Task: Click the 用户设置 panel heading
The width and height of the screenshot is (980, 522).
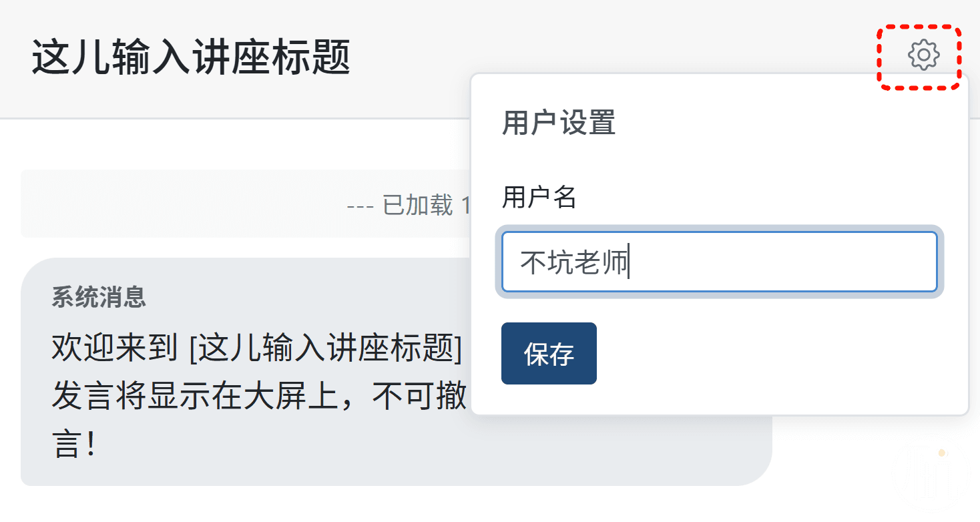Action: pos(558,123)
